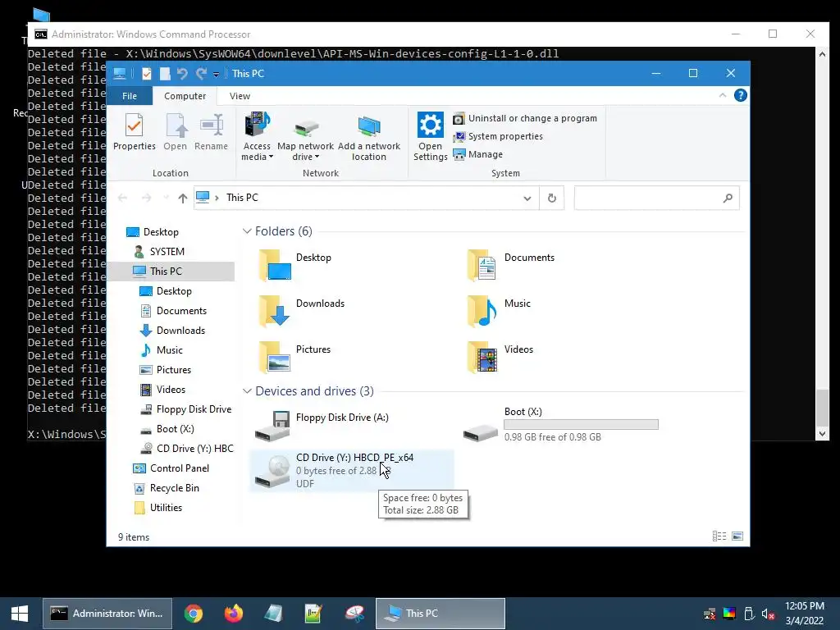The image size is (840, 630).
Task: Click Uninstall or change a program
Action: pyautogui.click(x=525, y=118)
